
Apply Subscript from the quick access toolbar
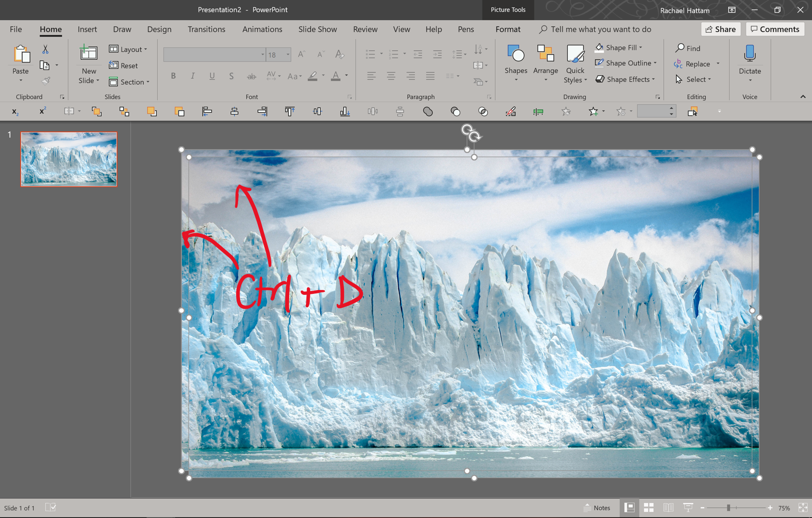point(15,111)
